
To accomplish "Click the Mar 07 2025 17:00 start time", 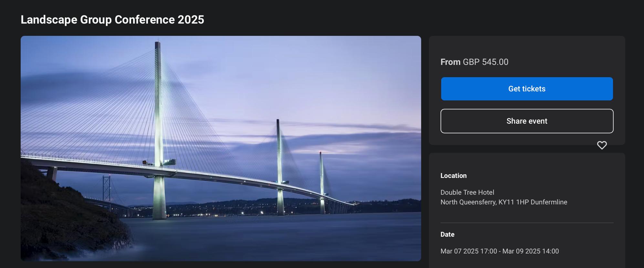I will coord(468,251).
